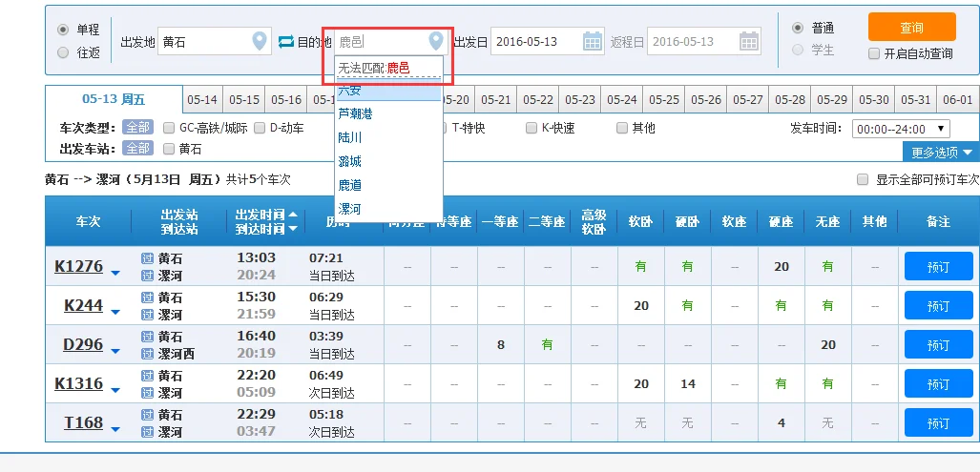Select the 普通 passenger radio button
Image resolution: width=980 pixels, height=472 pixels.
(x=798, y=28)
